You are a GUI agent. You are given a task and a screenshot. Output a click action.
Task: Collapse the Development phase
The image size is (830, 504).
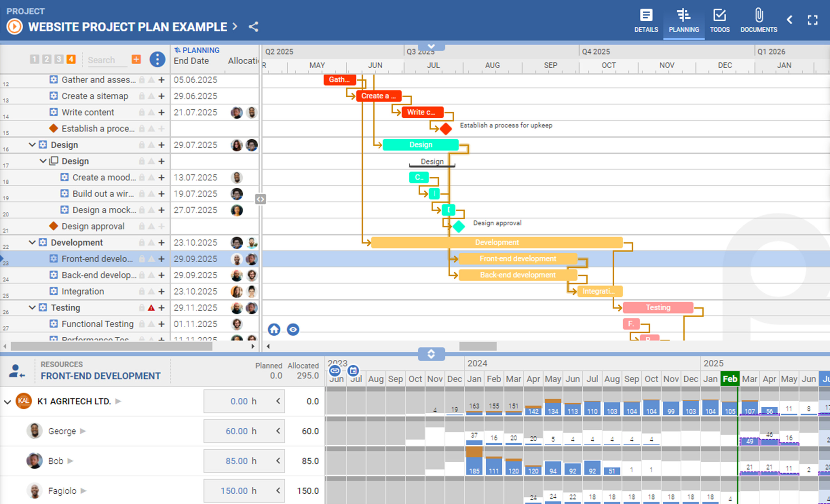32,242
